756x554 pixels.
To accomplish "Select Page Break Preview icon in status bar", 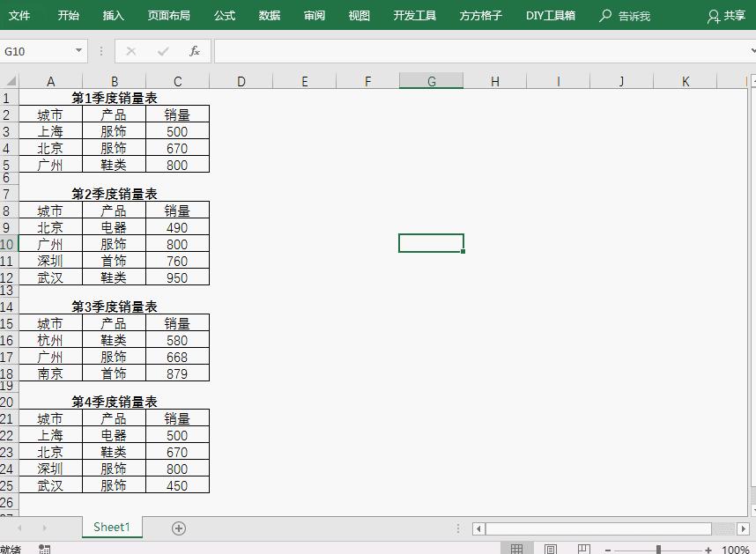I will tap(582, 547).
